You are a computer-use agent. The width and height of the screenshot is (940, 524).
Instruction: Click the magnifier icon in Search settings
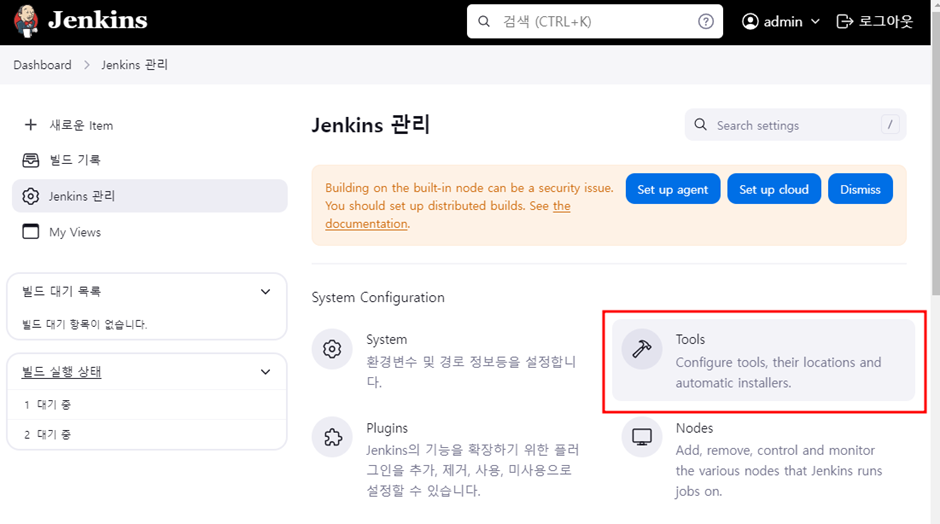[700, 125]
